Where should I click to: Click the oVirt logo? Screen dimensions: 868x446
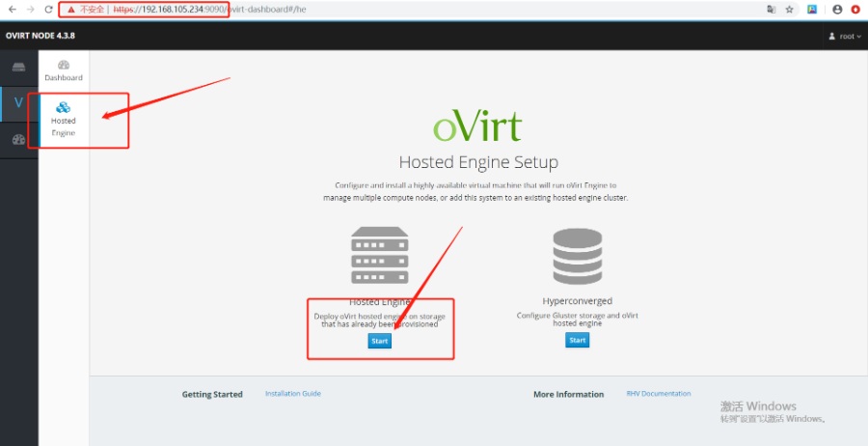tap(477, 126)
